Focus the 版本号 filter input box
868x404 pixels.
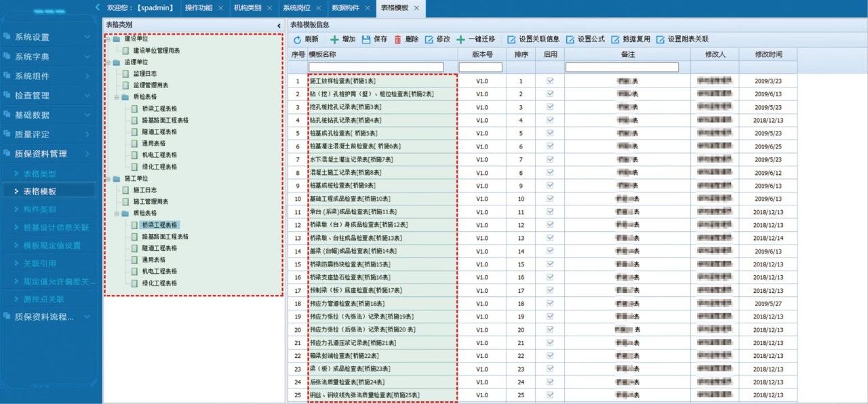point(481,67)
